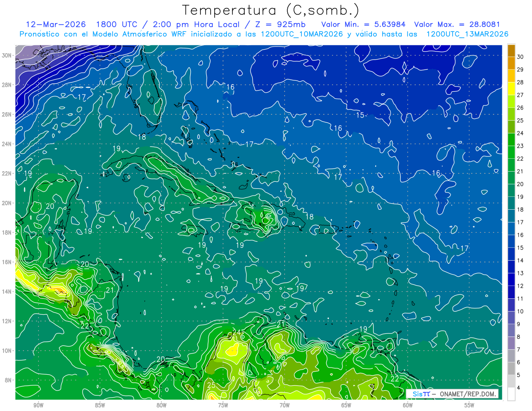Click the 70W longitude axis label

pos(284,405)
